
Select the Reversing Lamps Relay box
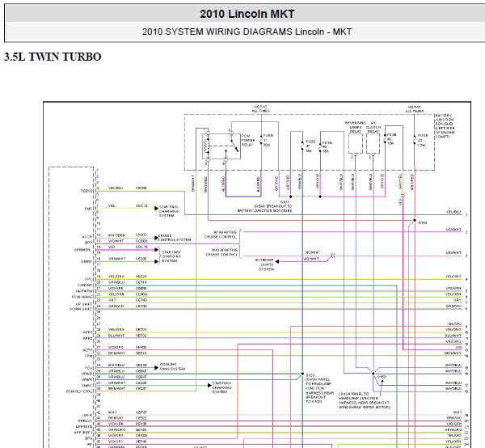[356, 144]
